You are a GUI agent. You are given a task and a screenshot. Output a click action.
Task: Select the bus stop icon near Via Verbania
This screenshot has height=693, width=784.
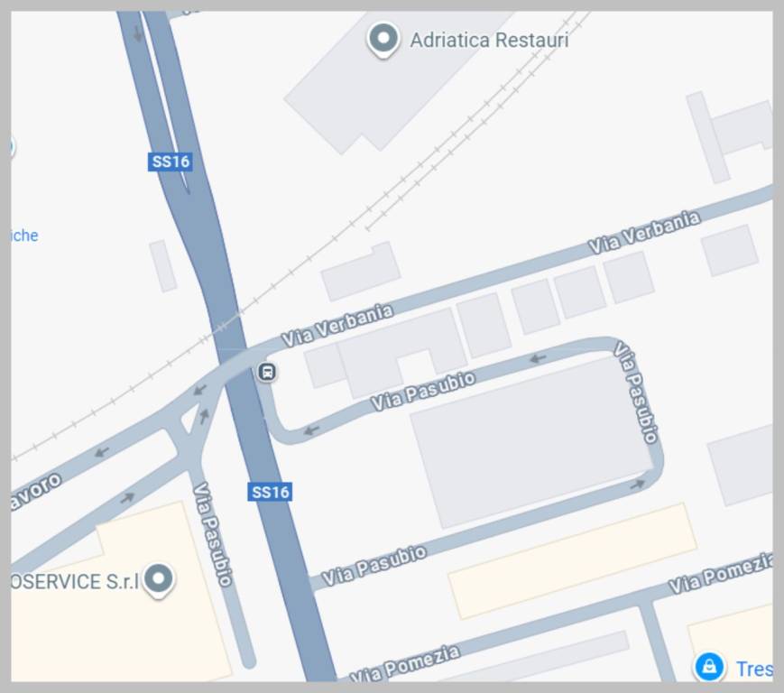pyautogui.click(x=268, y=372)
